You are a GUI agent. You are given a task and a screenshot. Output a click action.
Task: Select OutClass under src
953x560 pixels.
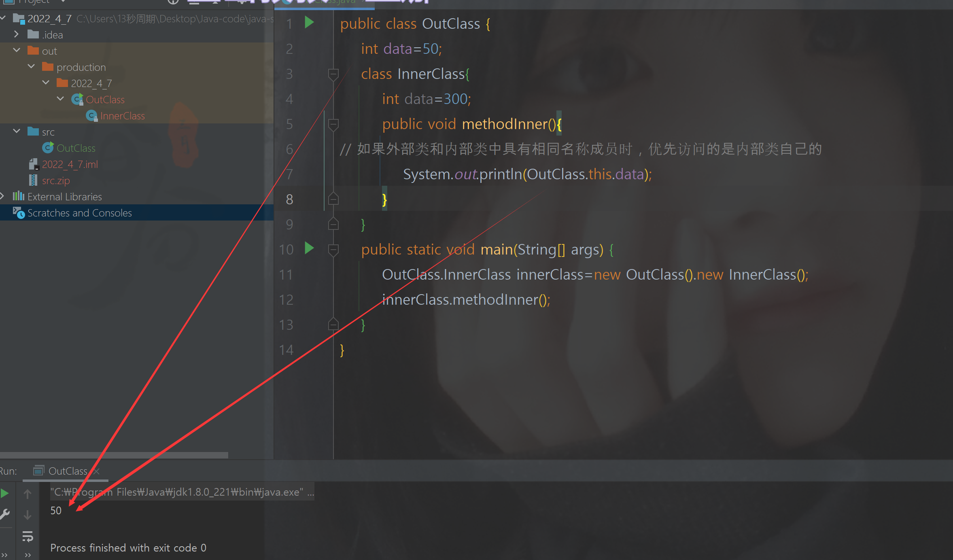pos(76,148)
